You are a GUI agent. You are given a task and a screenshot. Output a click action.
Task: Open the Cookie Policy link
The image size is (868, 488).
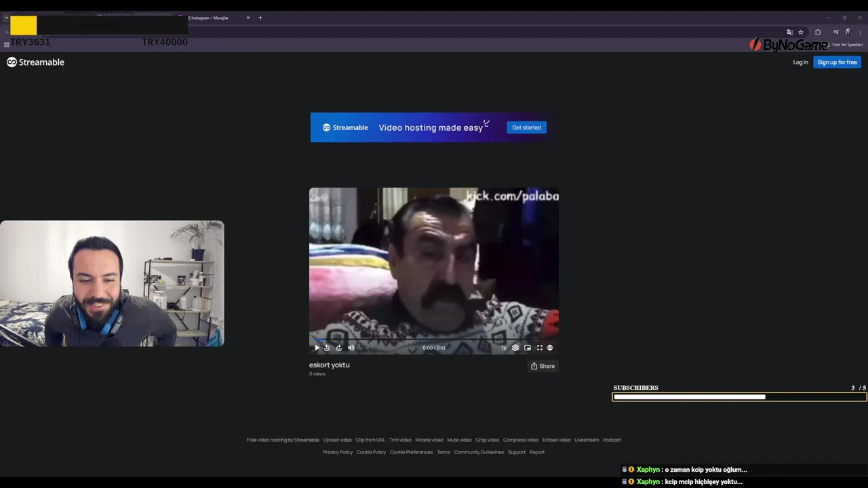click(x=371, y=452)
